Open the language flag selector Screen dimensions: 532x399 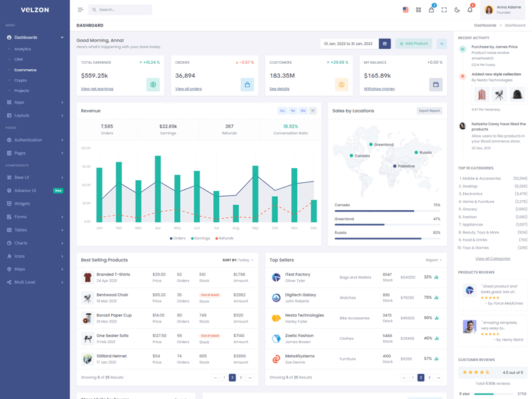coord(405,9)
